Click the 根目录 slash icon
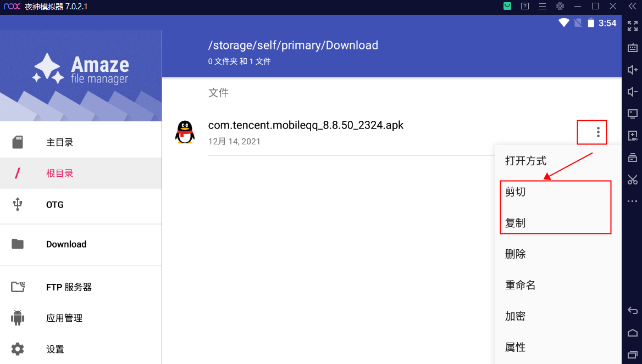 coord(17,173)
